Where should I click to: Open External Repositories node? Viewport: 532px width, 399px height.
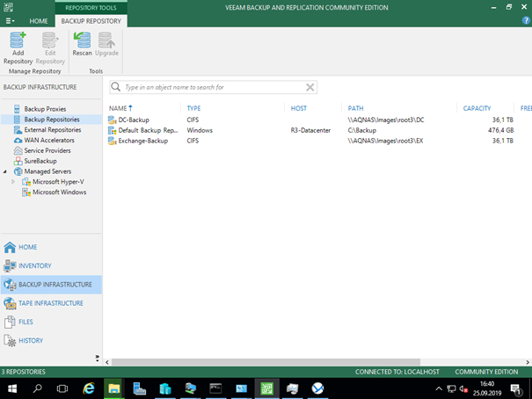52,130
